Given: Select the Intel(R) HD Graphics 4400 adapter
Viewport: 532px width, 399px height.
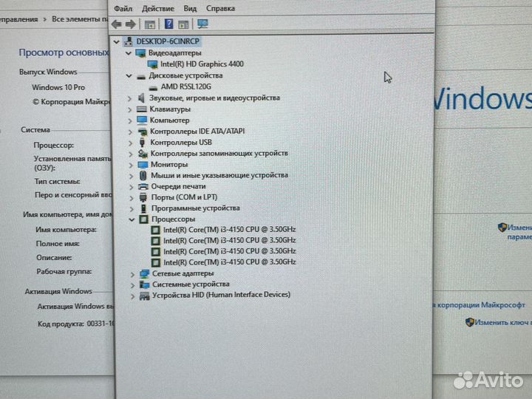Looking at the screenshot, I should click(x=202, y=64).
